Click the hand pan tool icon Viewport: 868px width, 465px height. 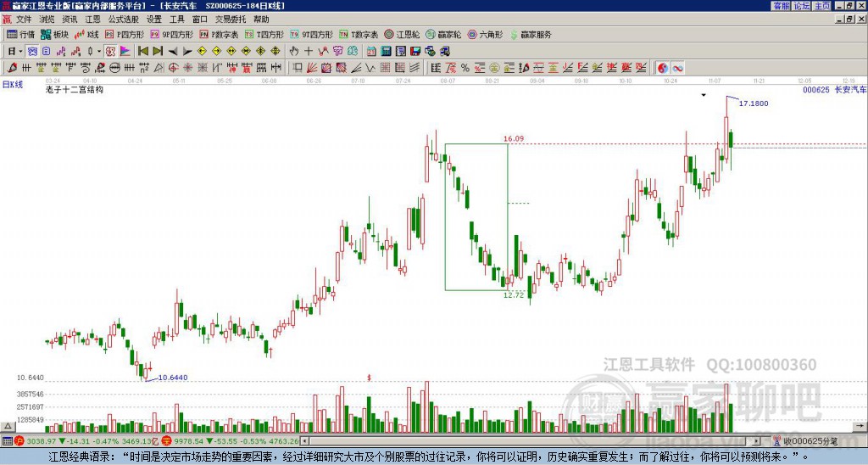293,51
